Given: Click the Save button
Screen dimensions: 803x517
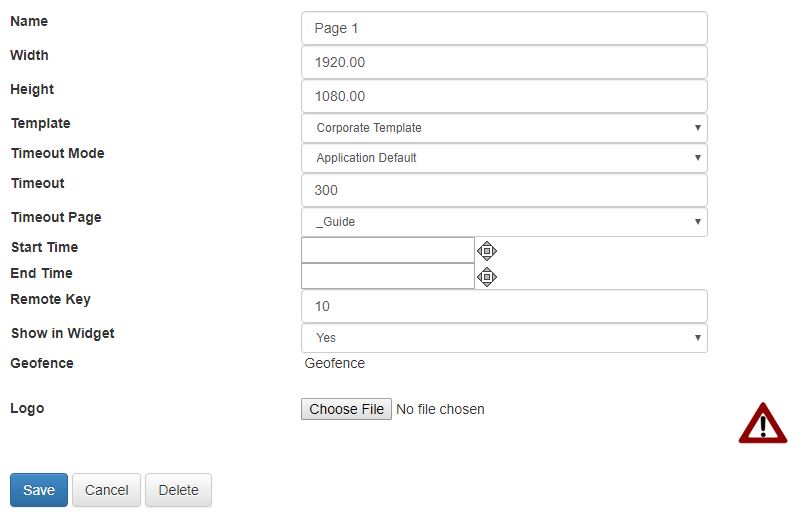Looking at the screenshot, I should (39, 490).
